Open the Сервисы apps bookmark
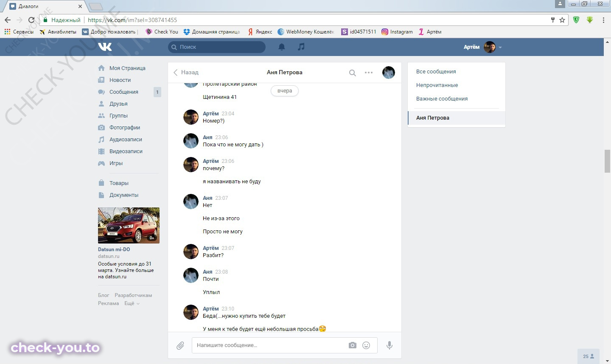 tap(19, 32)
